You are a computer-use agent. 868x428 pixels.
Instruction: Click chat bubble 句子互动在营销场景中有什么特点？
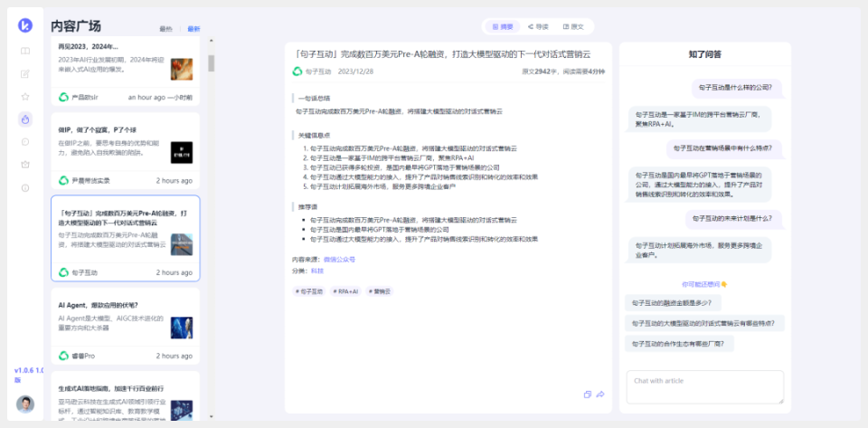[724, 147]
